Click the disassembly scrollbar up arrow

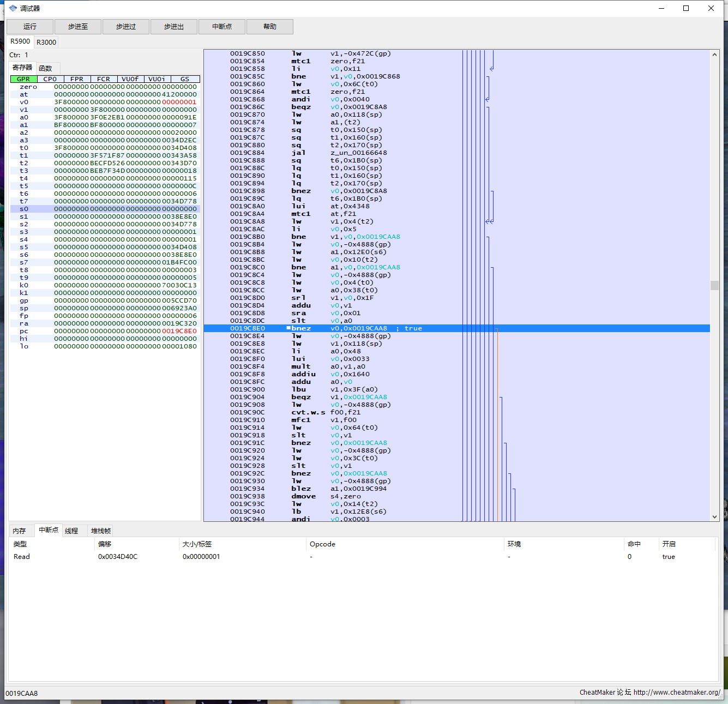point(714,55)
